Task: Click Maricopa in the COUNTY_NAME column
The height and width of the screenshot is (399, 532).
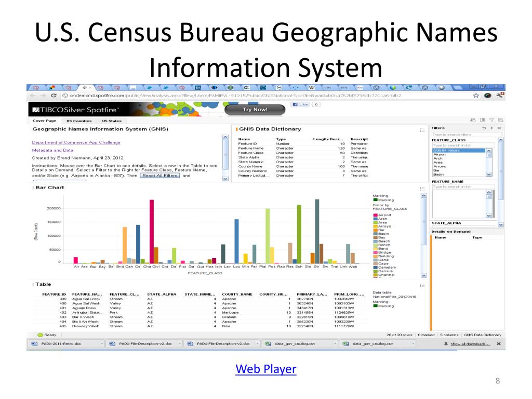Action: click(230, 312)
